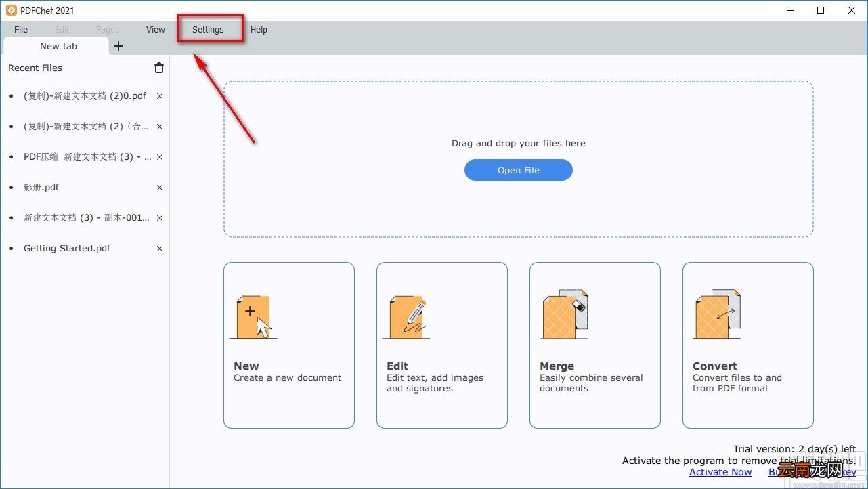This screenshot has width=868, height=489.
Task: Open the File menu
Action: [21, 30]
